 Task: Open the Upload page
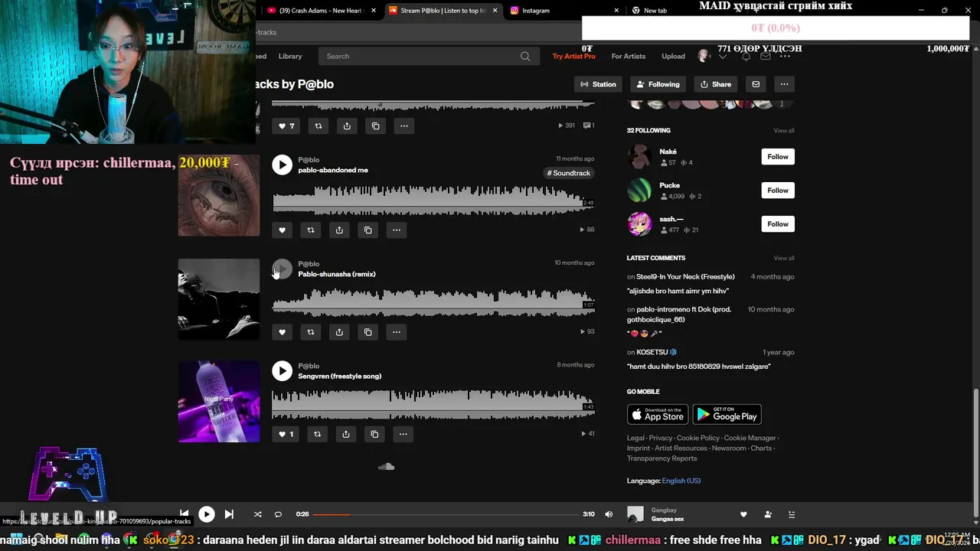pyautogui.click(x=673, y=56)
